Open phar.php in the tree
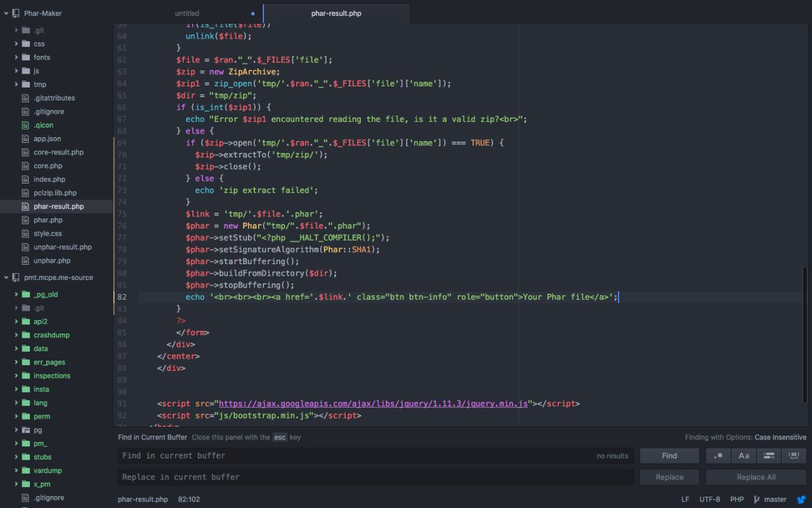The image size is (812, 508). click(x=48, y=220)
